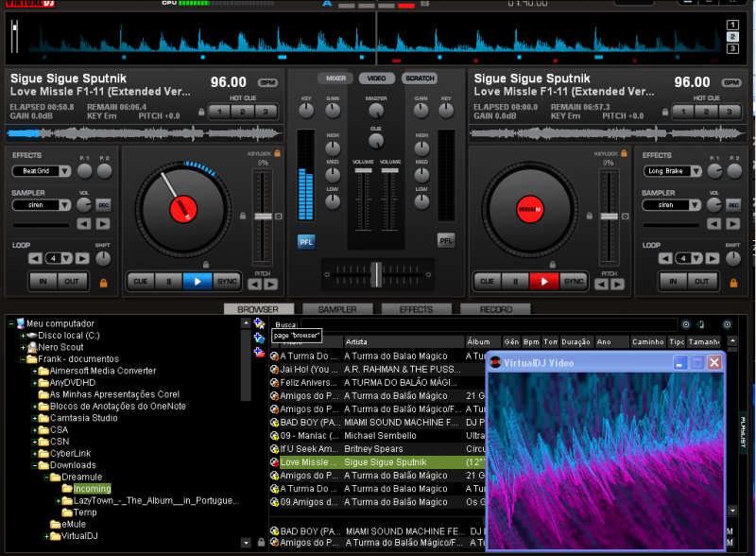756x556 pixels.
Task: Open the Beat Grid effects dropdown
Action: click(65, 171)
